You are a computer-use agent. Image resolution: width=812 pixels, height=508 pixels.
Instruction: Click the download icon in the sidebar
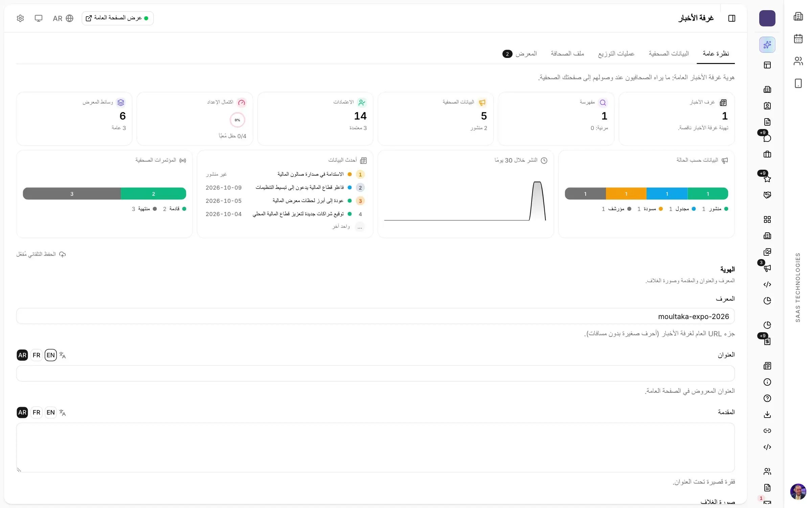767,415
